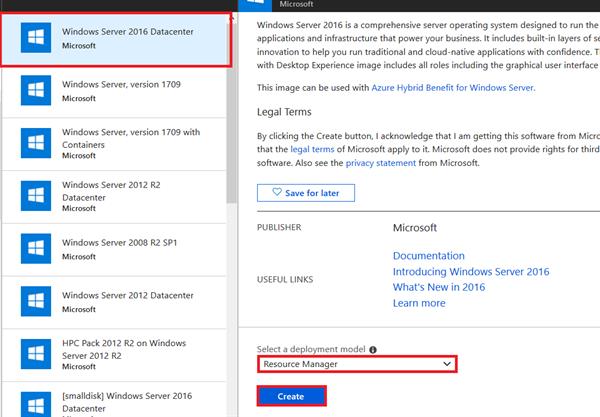Open the Resource Manager deployment model dropdown

(357, 364)
